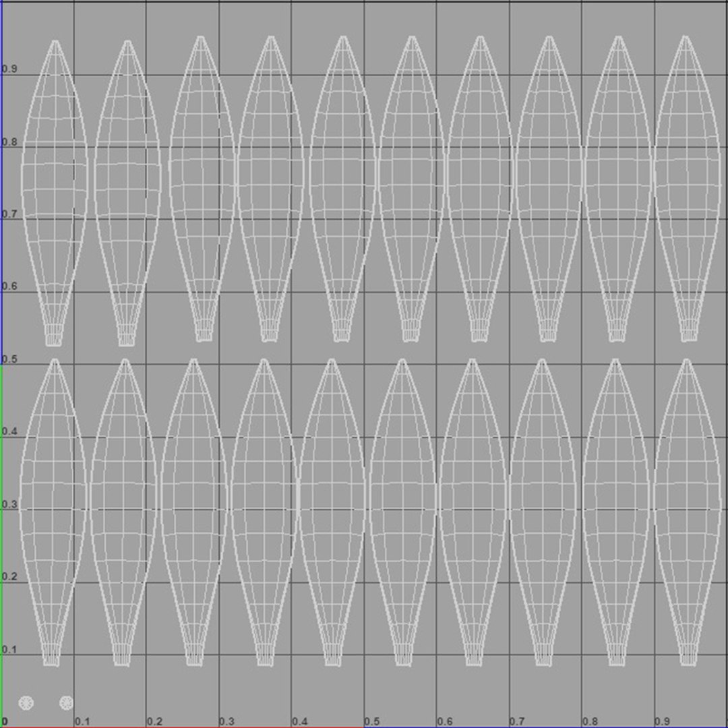Viewport: 728px width, 728px height.
Task: Click the 0.9 label on the vertical axis
Action: point(9,69)
